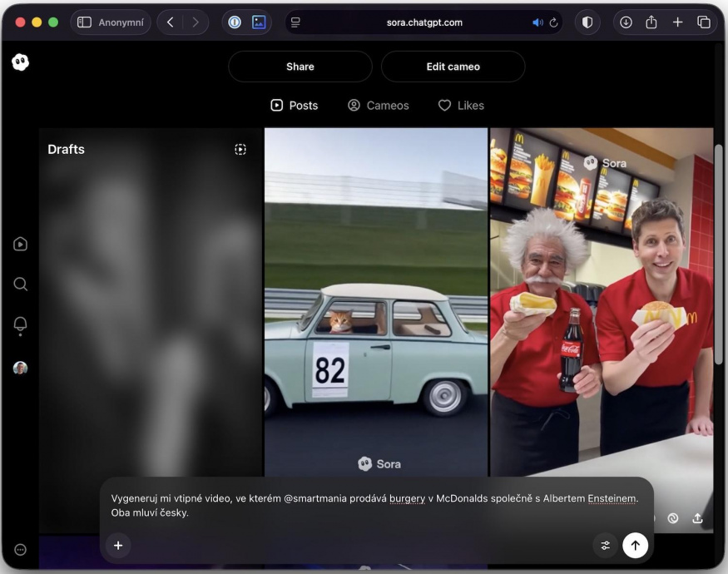The height and width of the screenshot is (574, 728).
Task: Open the video feed sidebar icon
Action: click(21, 244)
